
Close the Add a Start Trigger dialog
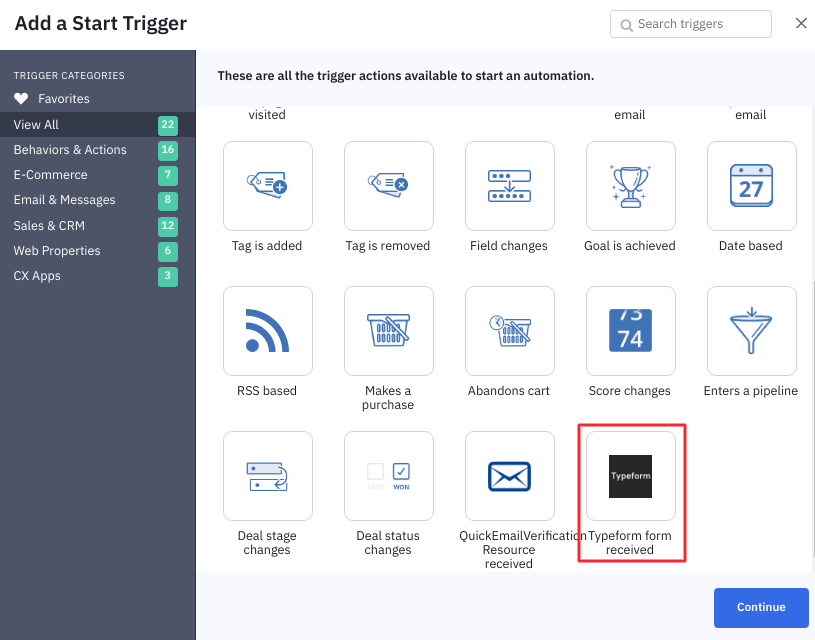point(801,23)
